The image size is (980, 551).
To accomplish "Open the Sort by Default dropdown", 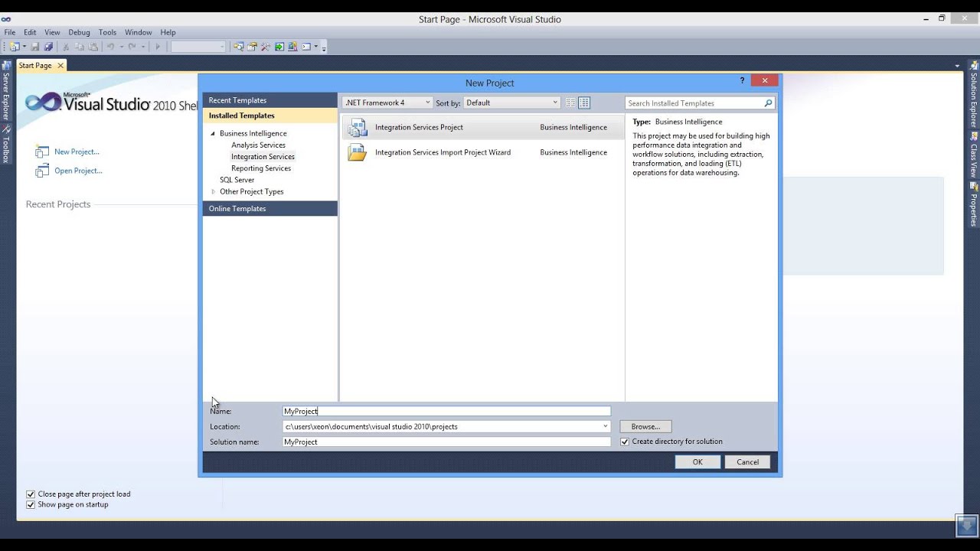I will pos(511,103).
